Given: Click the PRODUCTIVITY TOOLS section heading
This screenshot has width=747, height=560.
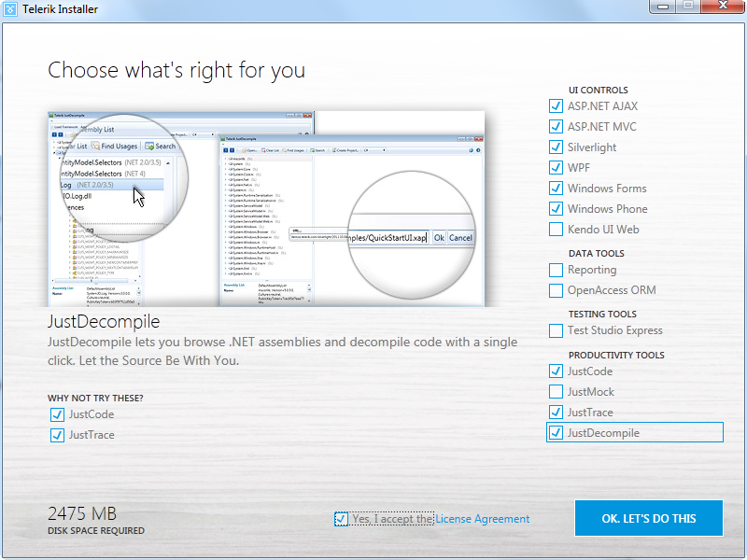Looking at the screenshot, I should tap(616, 355).
